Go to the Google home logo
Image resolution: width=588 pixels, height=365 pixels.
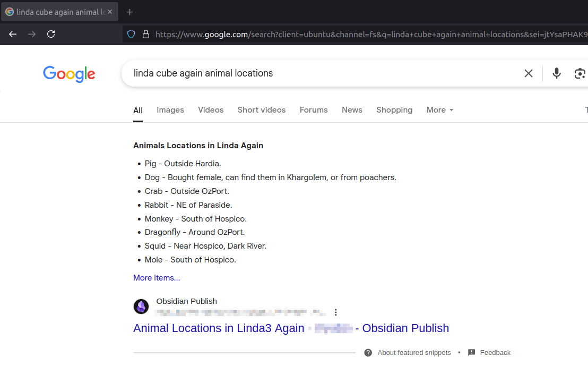click(69, 74)
